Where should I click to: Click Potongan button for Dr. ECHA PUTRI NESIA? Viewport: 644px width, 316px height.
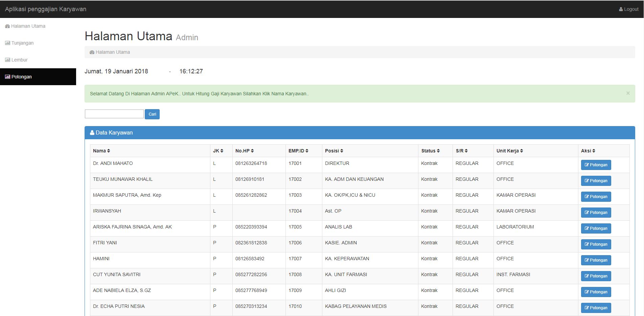[x=596, y=308]
